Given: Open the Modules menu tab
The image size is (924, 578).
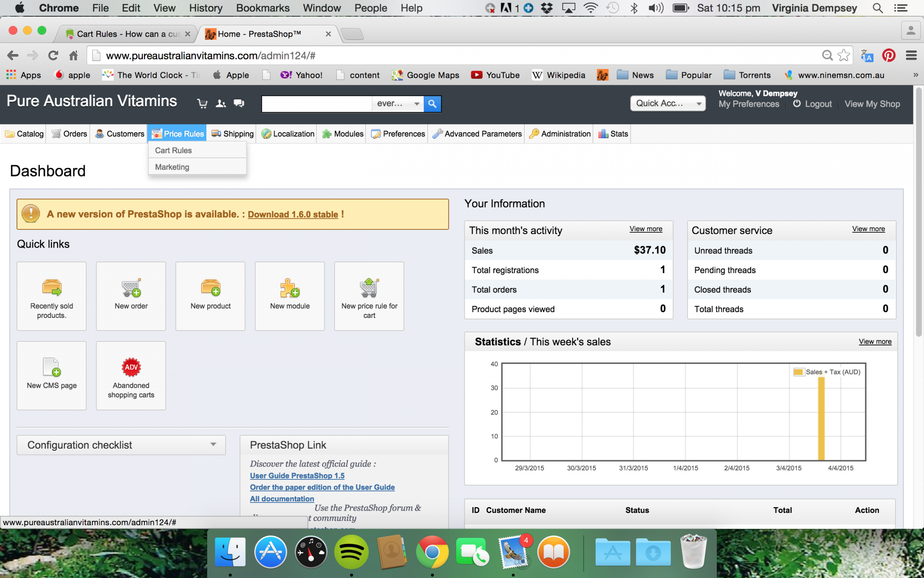Looking at the screenshot, I should coord(343,134).
